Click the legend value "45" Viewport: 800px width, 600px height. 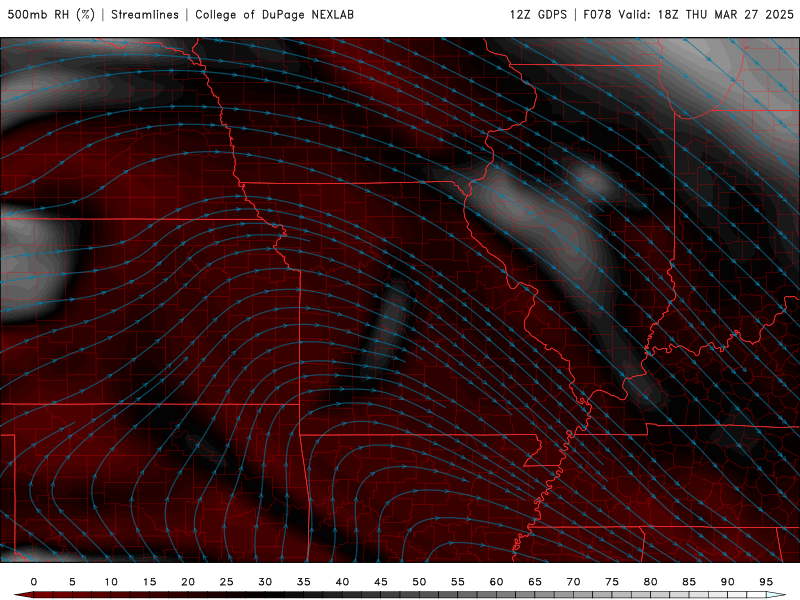381,582
